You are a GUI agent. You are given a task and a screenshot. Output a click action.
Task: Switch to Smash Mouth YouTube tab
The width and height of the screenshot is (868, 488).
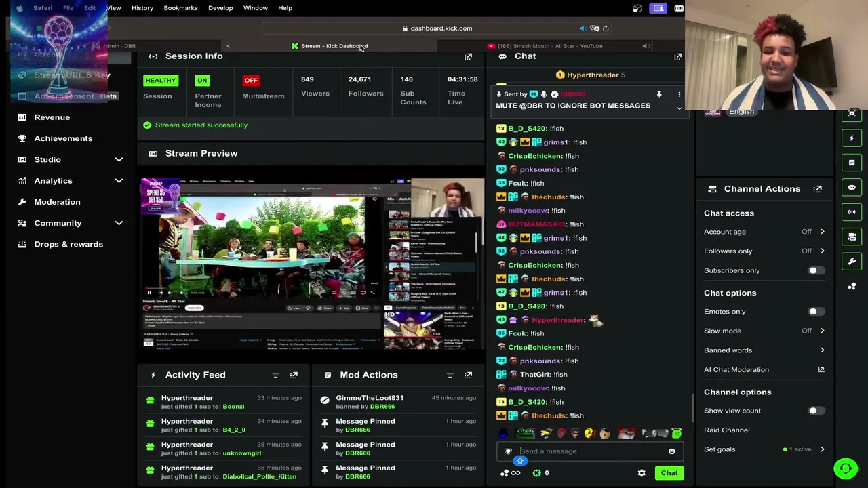pos(545,46)
